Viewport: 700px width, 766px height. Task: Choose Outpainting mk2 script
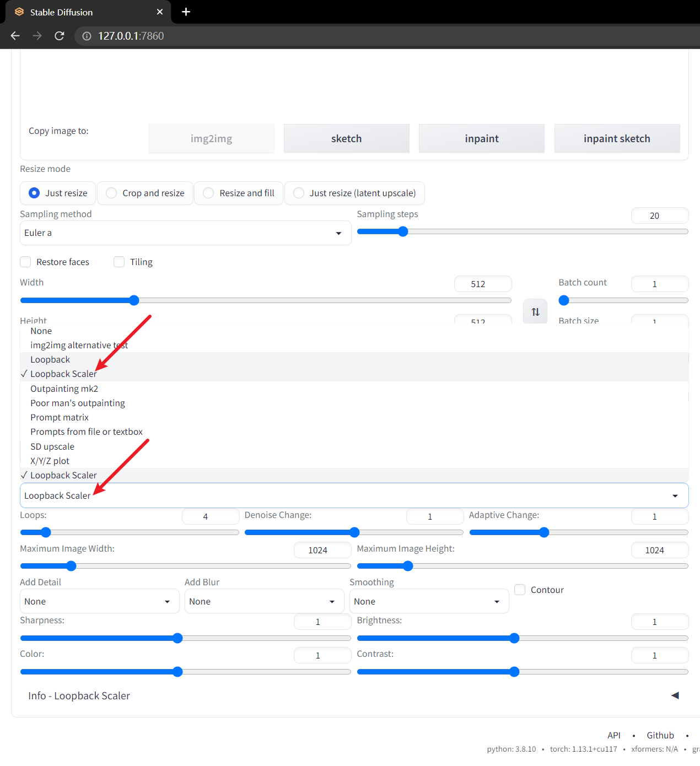354,389
